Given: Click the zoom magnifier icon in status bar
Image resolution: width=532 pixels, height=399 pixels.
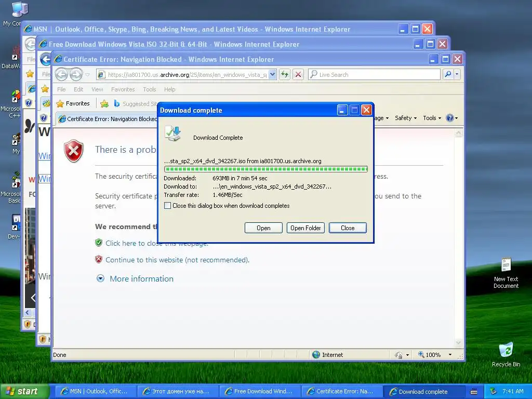Looking at the screenshot, I should (x=421, y=354).
